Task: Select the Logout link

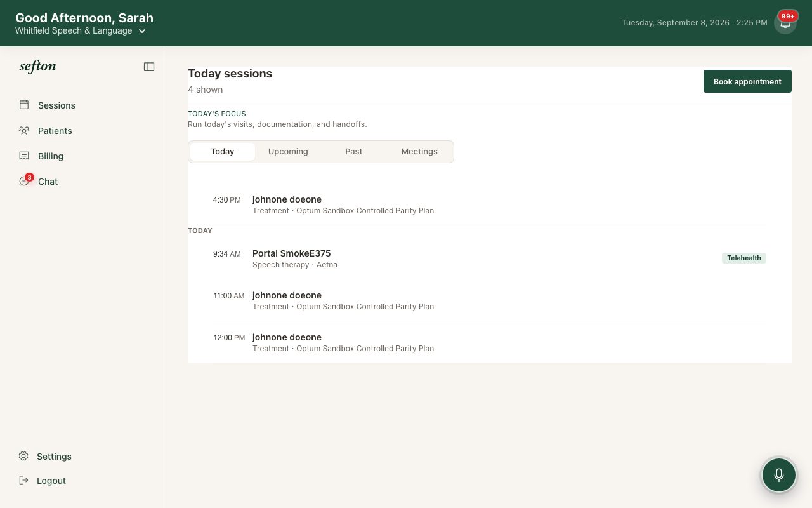Action: pos(51,481)
